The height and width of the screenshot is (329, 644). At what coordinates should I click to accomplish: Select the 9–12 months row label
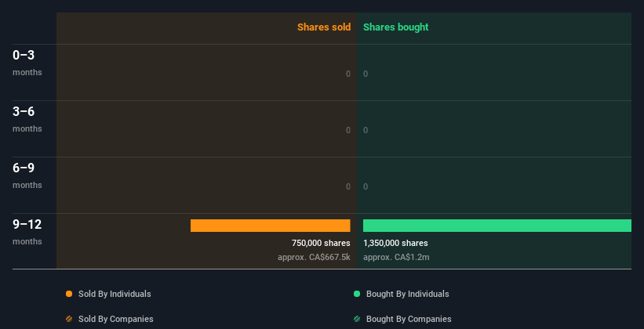click(27, 232)
